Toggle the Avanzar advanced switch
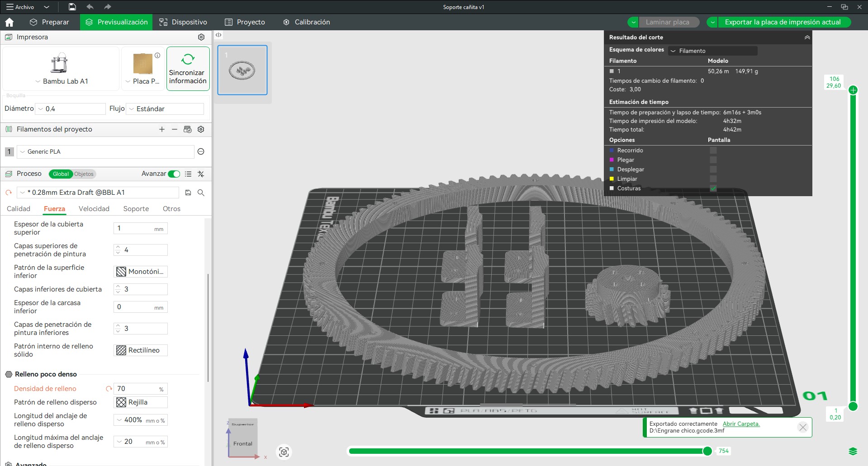This screenshot has width=868, height=466. 174,174
